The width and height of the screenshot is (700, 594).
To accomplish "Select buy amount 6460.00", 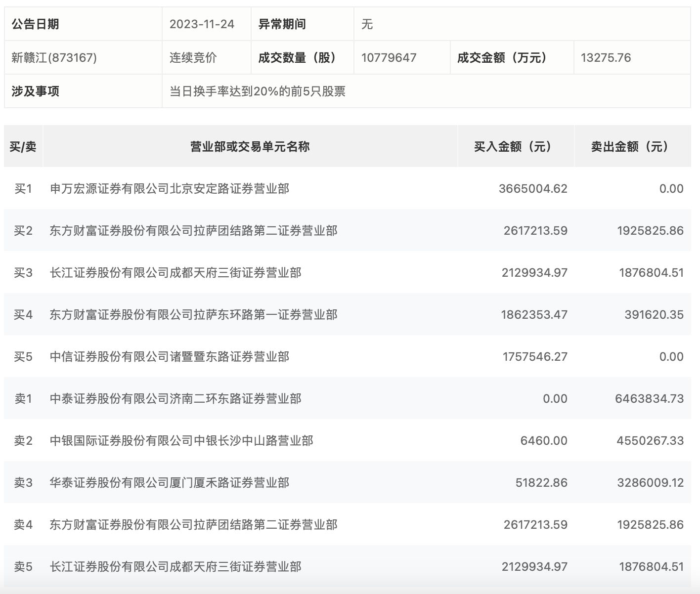I will [544, 440].
